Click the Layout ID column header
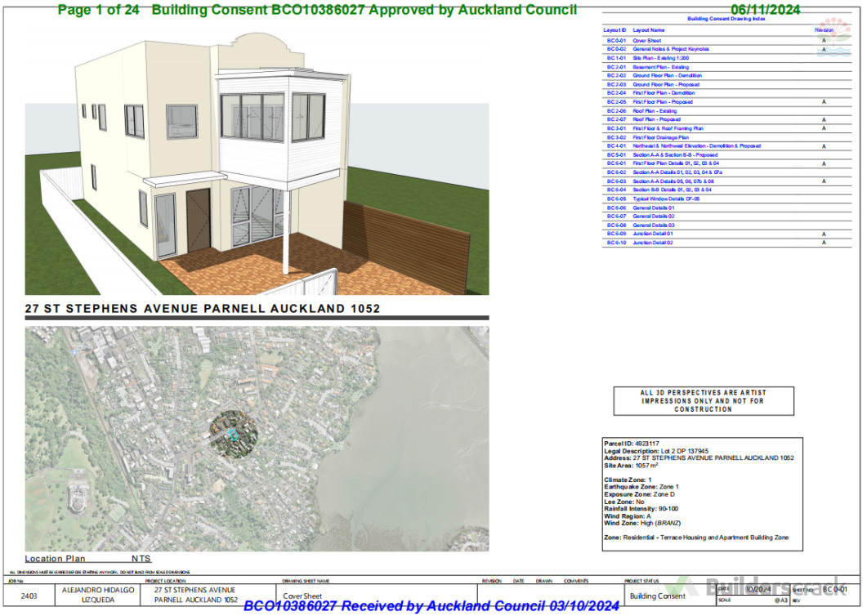Screen dimensions: 867x616 coord(614,29)
